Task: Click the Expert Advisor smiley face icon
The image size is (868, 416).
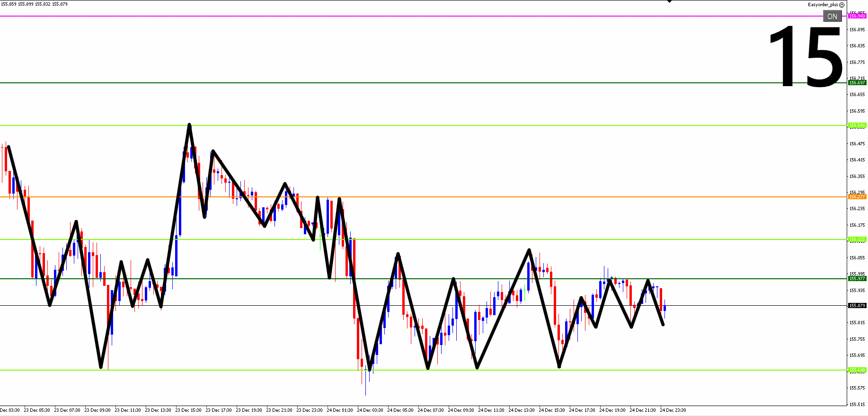Action: click(841, 5)
